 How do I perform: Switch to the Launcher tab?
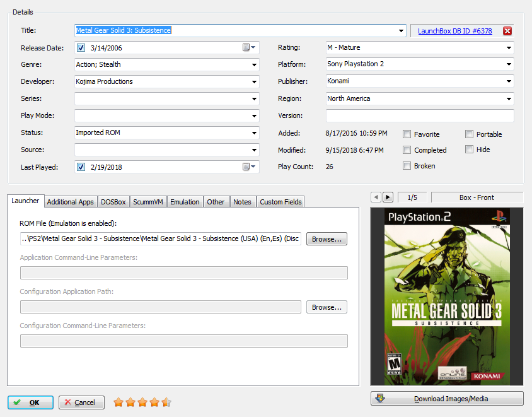point(25,201)
